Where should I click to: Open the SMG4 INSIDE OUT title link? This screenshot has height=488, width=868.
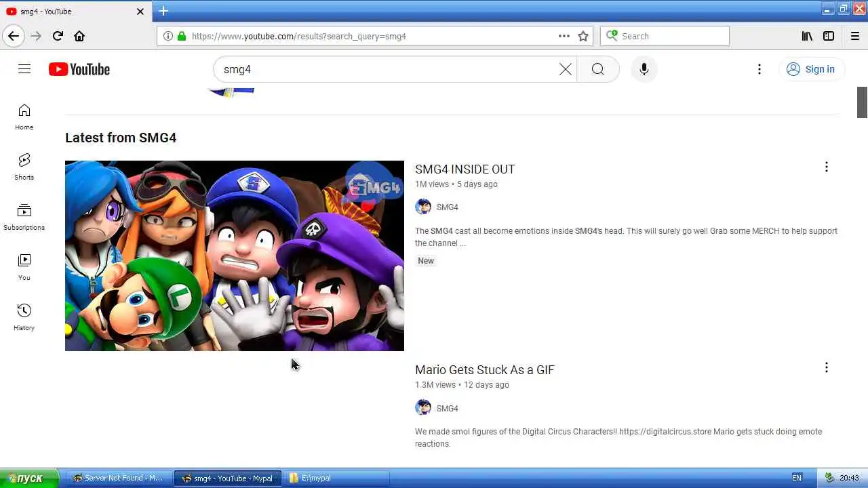pos(465,169)
